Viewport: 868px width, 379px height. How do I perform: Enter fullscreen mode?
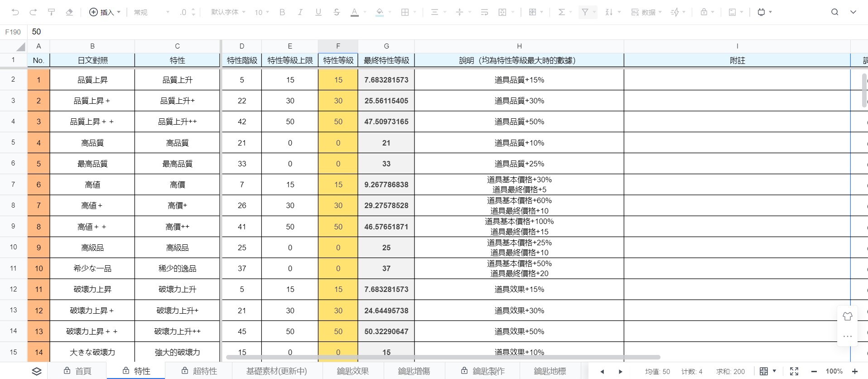tap(794, 371)
